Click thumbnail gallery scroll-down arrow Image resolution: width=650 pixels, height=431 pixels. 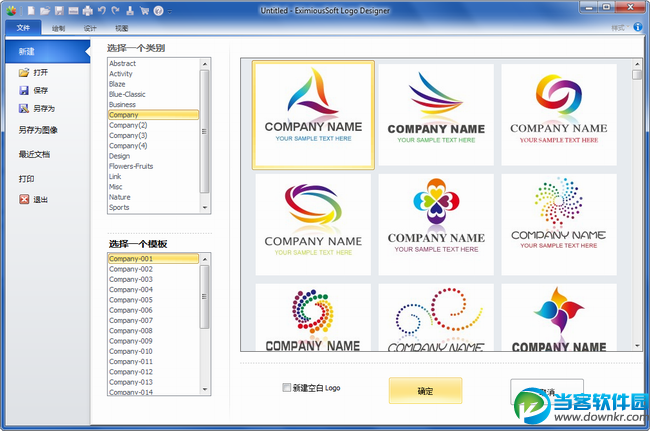point(638,346)
